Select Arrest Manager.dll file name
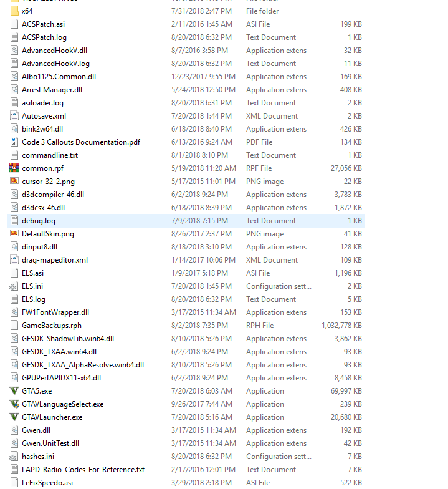This screenshot has width=448, height=489. [x=52, y=90]
